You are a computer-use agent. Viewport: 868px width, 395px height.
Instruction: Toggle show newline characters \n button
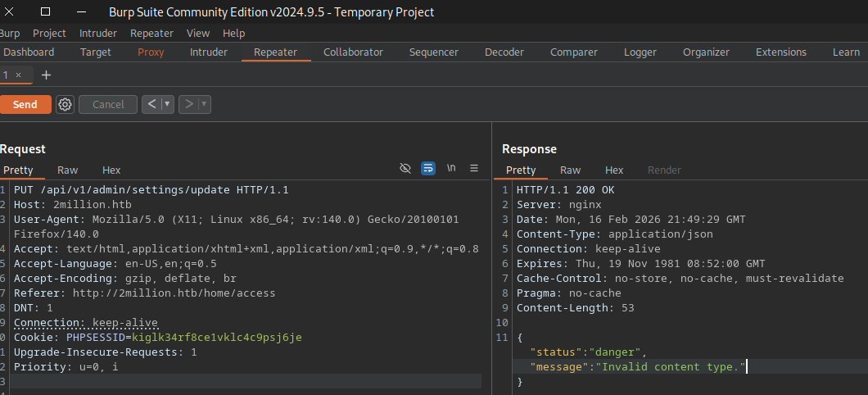tap(451, 168)
